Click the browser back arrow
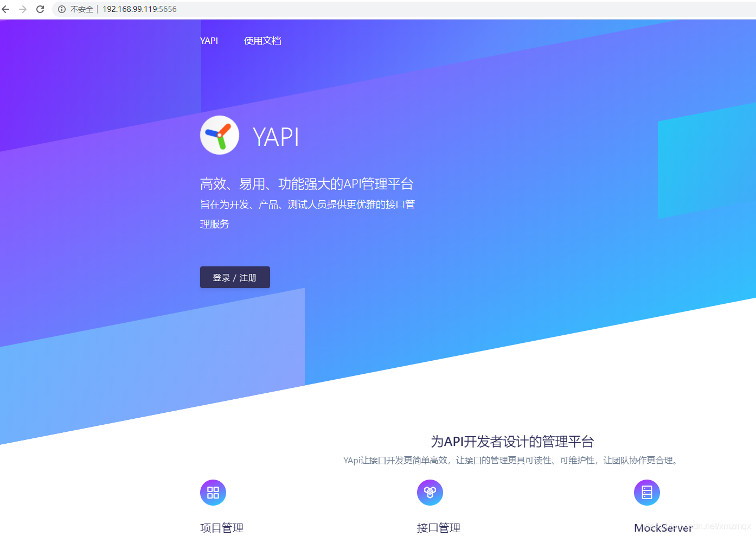Viewport: 756px width, 536px height. (5, 9)
